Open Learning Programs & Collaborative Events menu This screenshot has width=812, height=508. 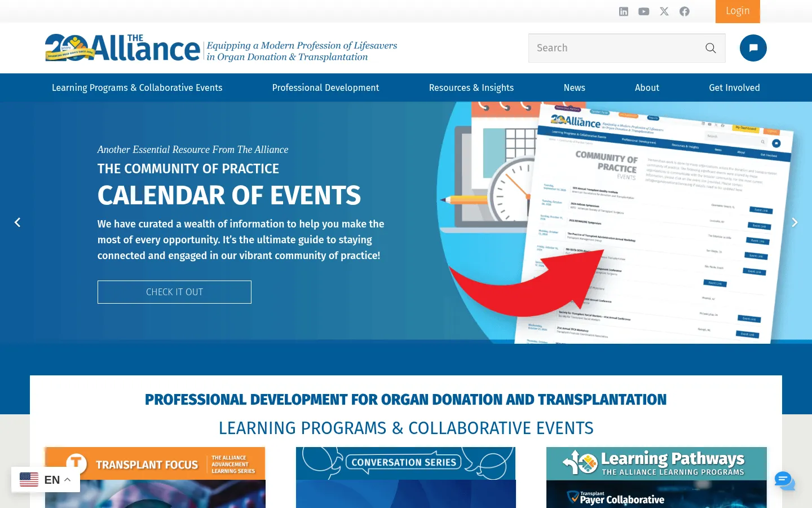tap(137, 87)
